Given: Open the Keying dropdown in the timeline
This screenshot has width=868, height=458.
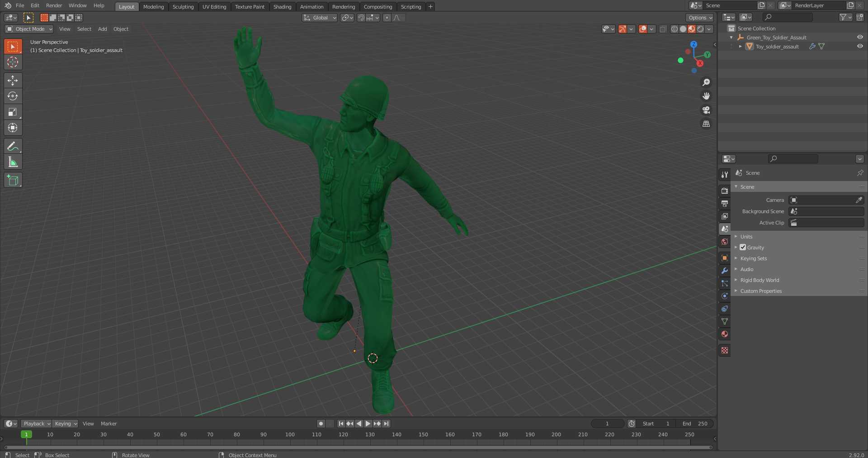Looking at the screenshot, I should 66,424.
